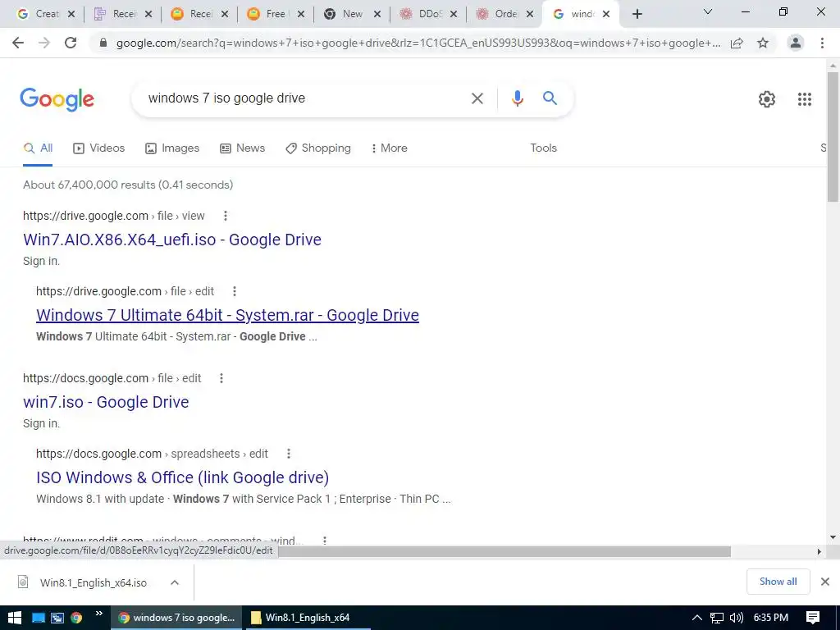Open ISO Windows & Office link
Image resolution: width=840 pixels, height=630 pixels.
pyautogui.click(x=182, y=477)
